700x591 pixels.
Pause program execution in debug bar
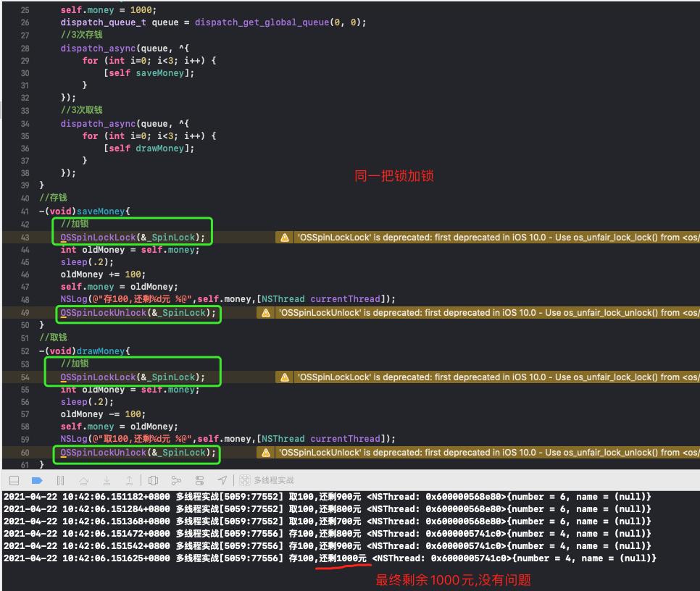pyautogui.click(x=60, y=480)
